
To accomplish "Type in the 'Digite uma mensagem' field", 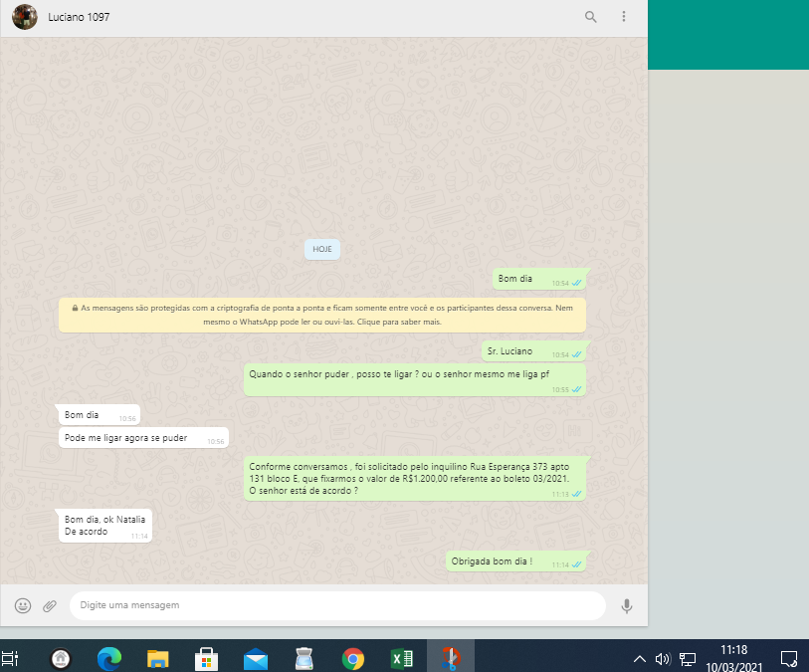I will coord(336,605).
